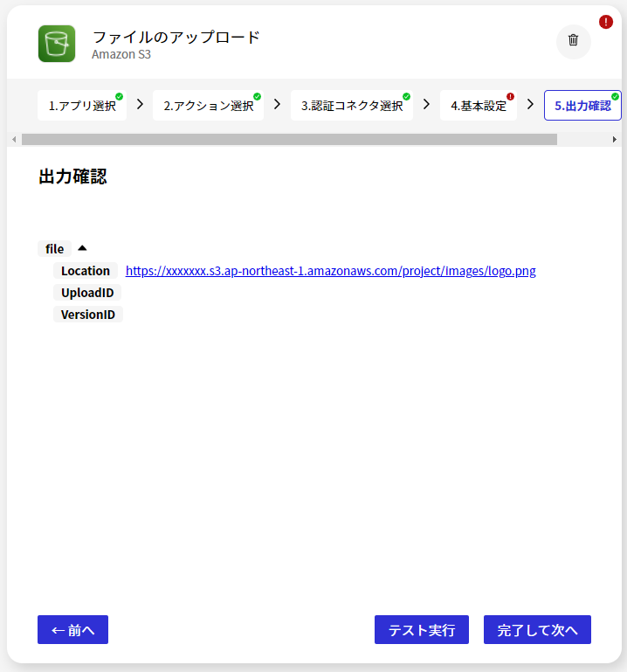Image resolution: width=627 pixels, height=672 pixels.
Task: Click the trash delete icon
Action: 573,41
